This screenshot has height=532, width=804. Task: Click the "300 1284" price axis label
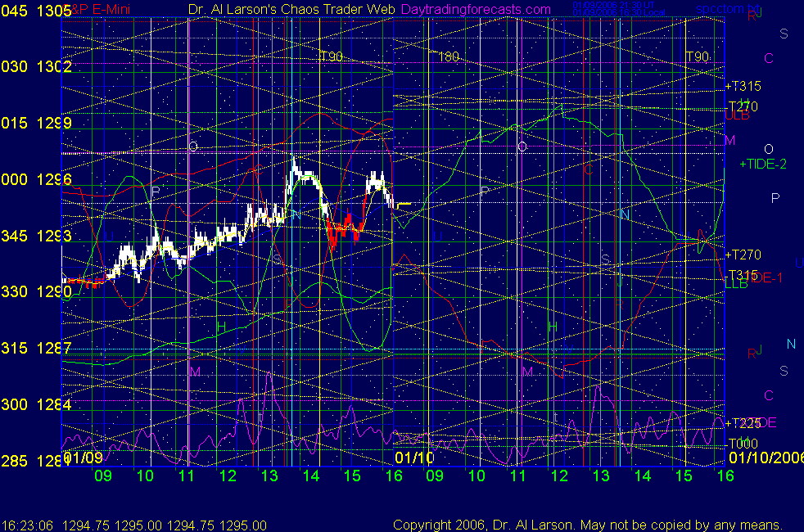[36, 404]
